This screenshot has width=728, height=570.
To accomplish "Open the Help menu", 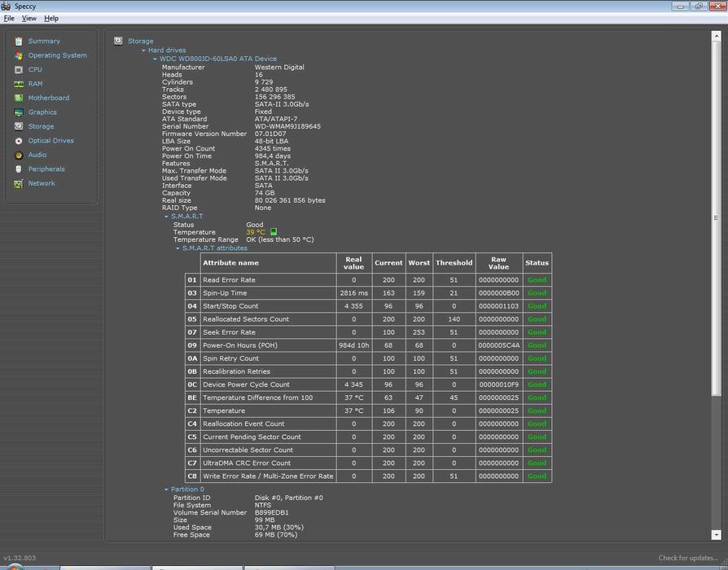I will pyautogui.click(x=51, y=18).
